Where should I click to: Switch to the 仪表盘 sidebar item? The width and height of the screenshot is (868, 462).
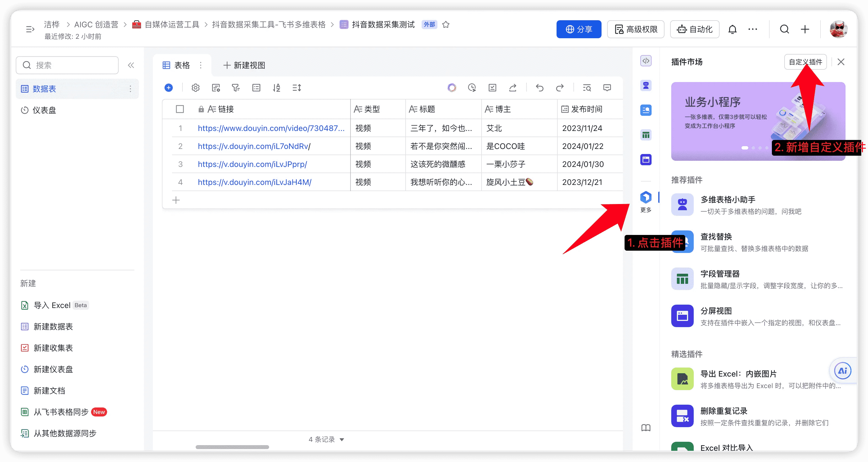pos(44,110)
